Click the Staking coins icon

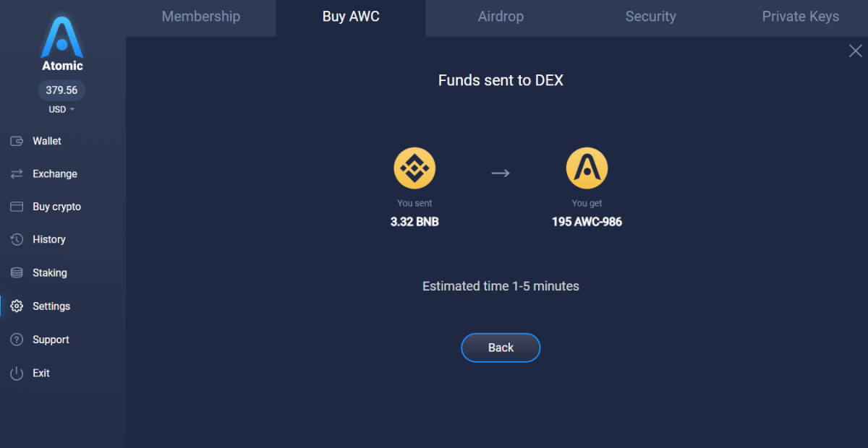(x=17, y=273)
